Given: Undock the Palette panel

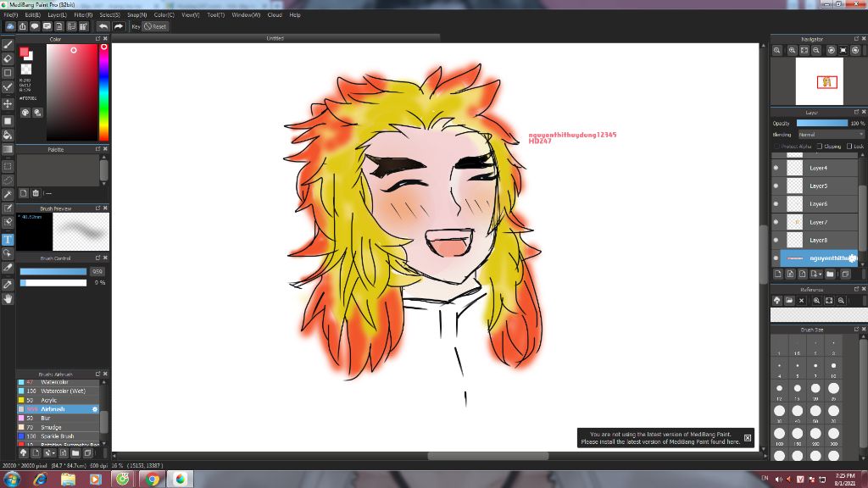Looking at the screenshot, I should [98, 149].
